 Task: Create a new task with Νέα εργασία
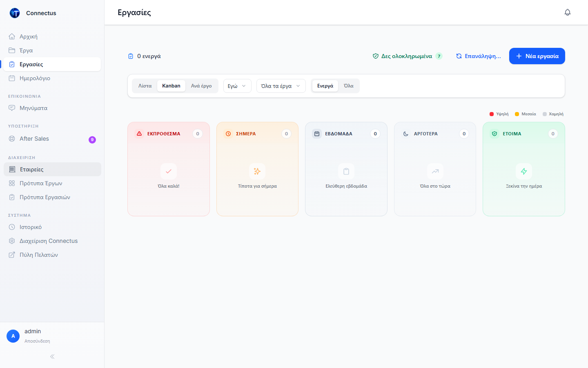537,56
